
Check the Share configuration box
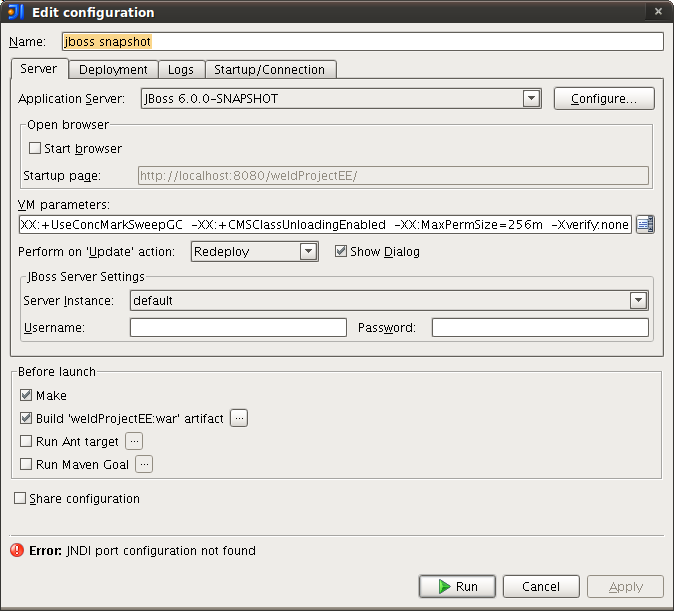click(20, 498)
